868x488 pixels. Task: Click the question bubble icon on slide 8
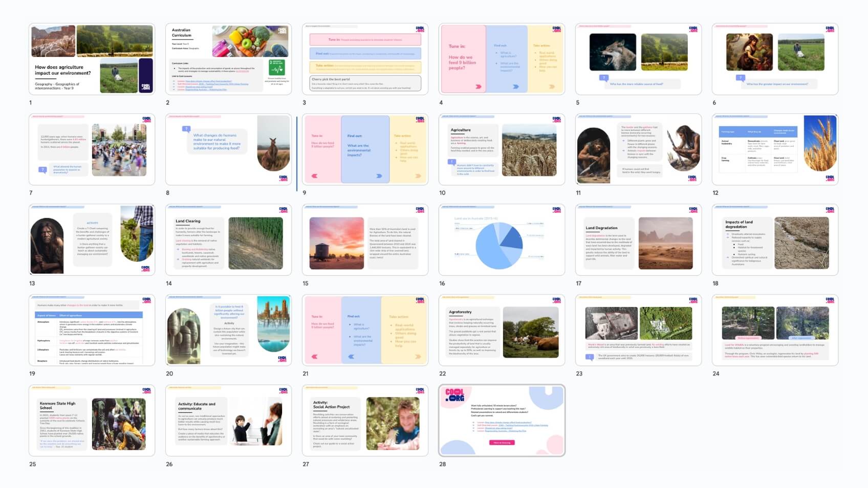tap(187, 129)
